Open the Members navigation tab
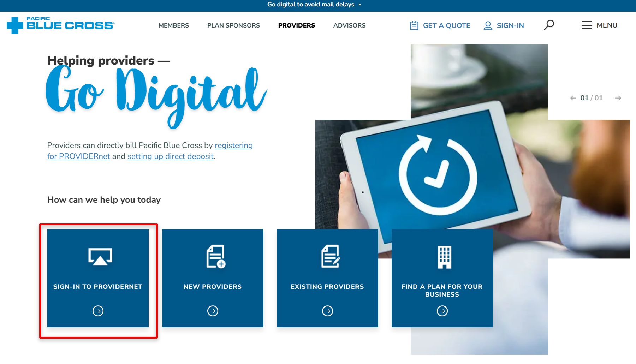Viewport: 636px width, 364px height. [174, 25]
